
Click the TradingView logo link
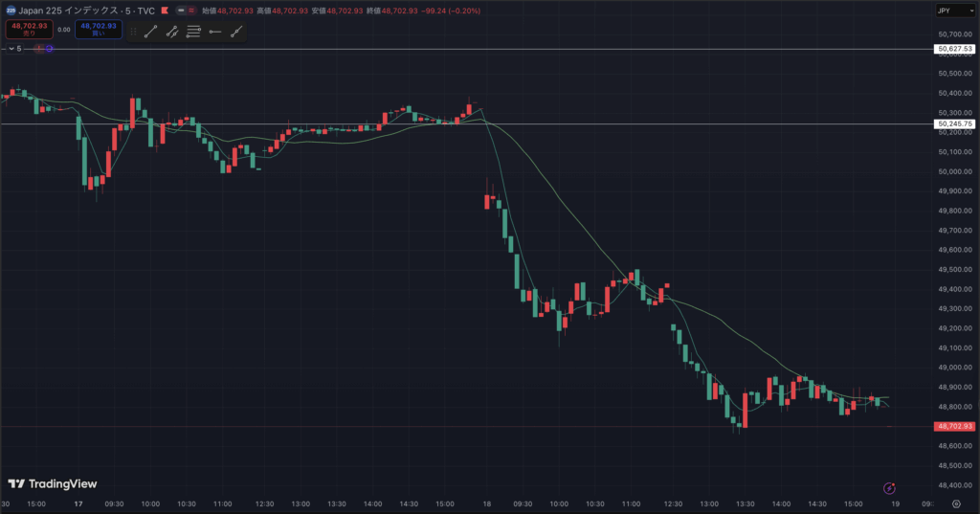point(53,484)
